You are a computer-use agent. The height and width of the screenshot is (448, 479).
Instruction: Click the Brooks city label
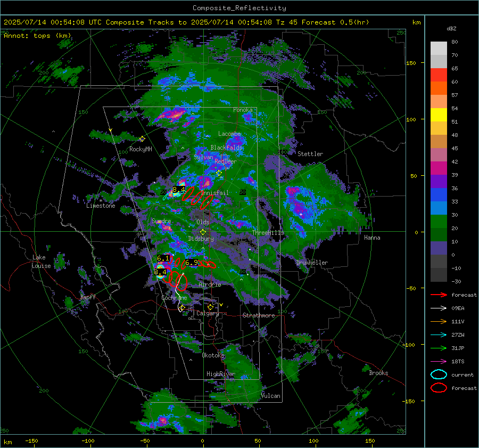[378, 373]
